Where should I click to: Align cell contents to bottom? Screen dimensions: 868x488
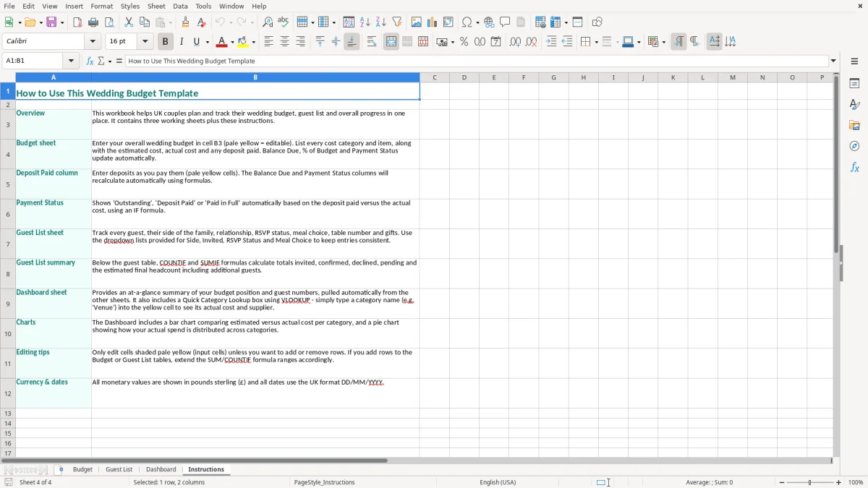(x=352, y=42)
